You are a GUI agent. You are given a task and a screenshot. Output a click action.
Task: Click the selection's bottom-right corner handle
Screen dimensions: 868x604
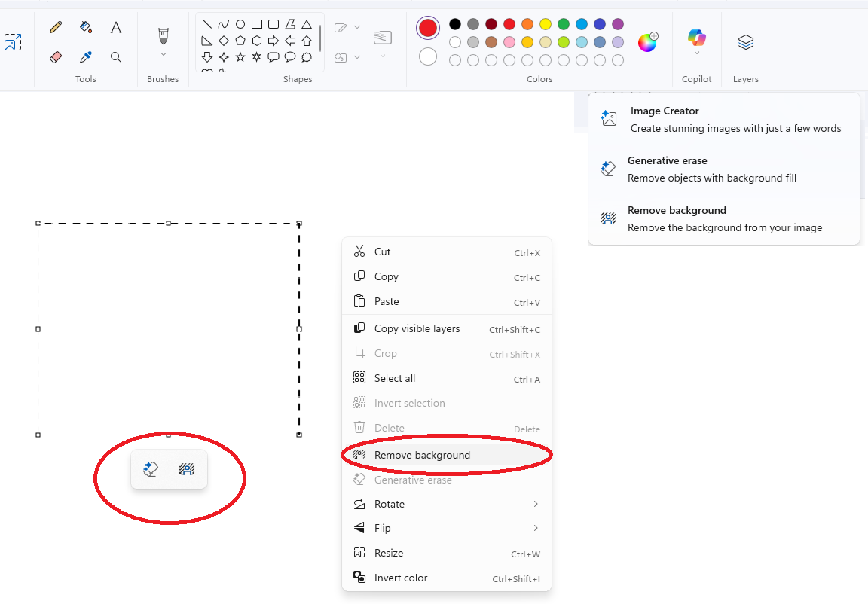click(299, 435)
